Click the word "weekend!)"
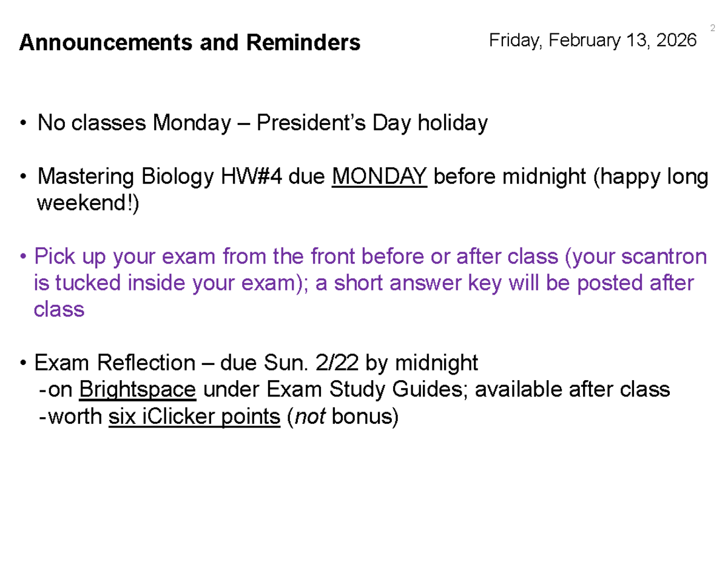Viewport: 728px width, 562px height. click(88, 204)
